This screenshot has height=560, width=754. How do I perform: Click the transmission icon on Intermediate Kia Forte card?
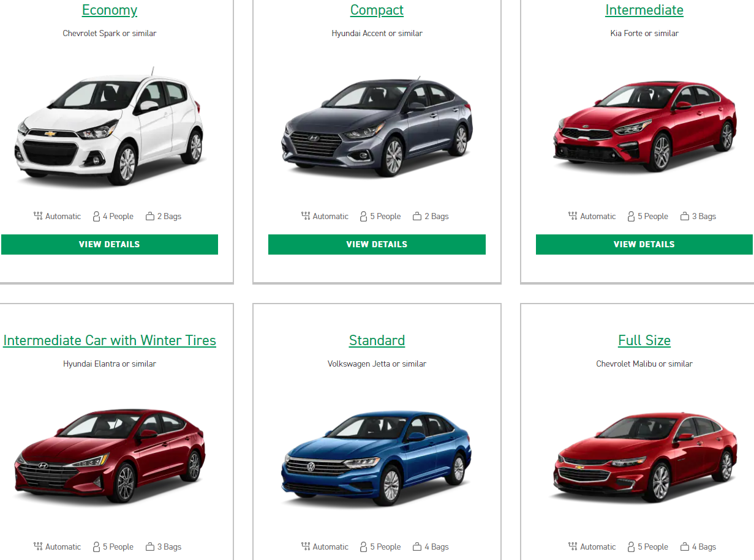573,216
